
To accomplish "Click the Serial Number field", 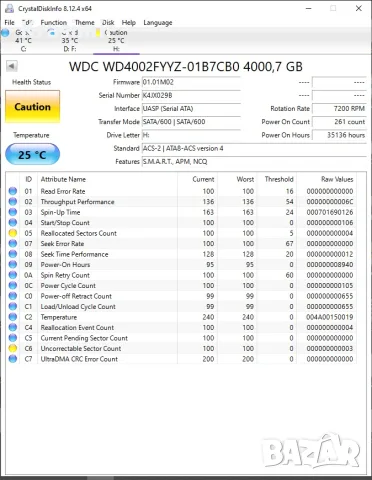I will coord(191,95).
